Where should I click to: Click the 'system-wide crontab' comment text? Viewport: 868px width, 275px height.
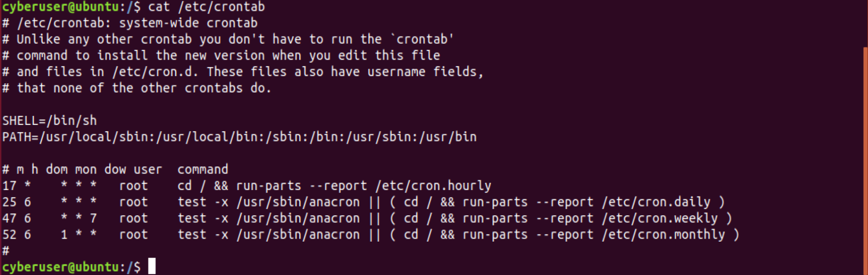click(188, 23)
